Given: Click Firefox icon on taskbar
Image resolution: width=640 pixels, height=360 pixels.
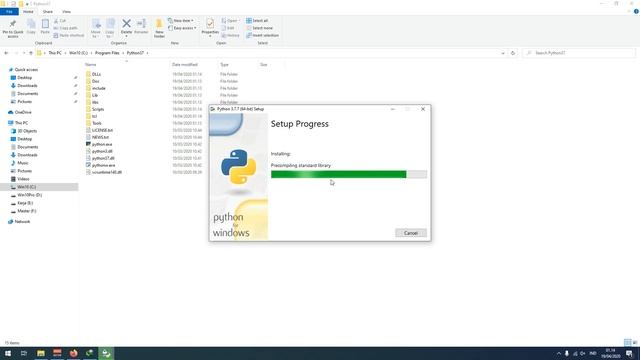Looking at the screenshot, I should (73, 353).
